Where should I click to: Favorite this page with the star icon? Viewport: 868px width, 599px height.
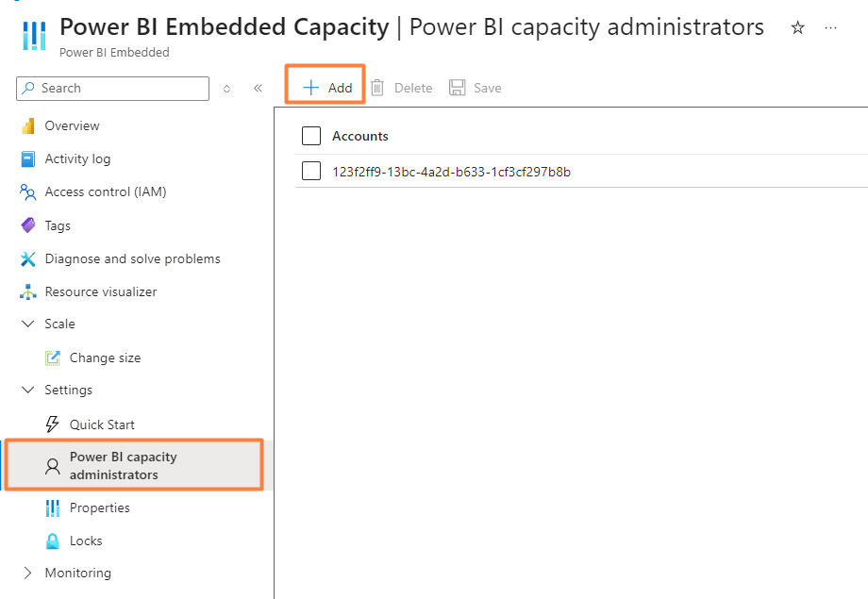(x=797, y=28)
